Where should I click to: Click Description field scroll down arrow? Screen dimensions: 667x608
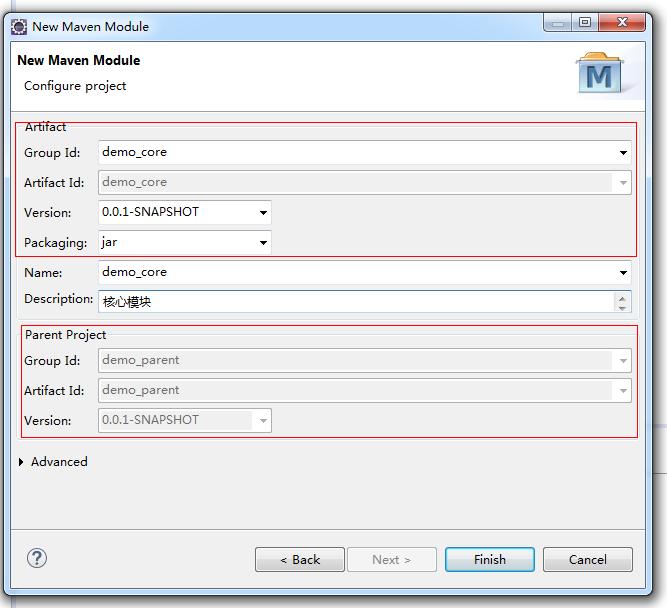(622, 308)
